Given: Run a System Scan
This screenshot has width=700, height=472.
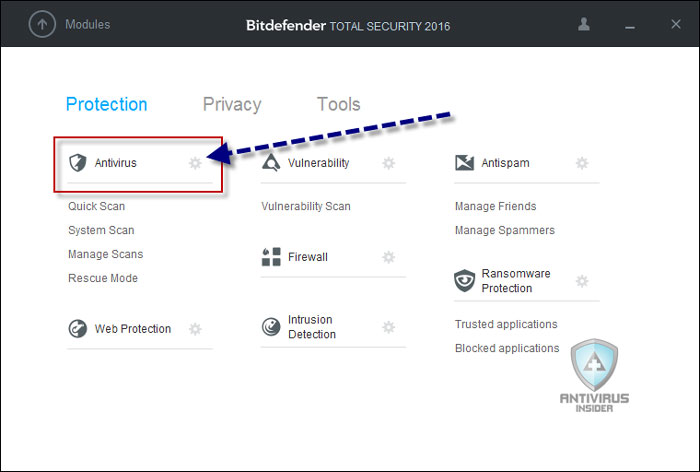Looking at the screenshot, I should tap(101, 230).
